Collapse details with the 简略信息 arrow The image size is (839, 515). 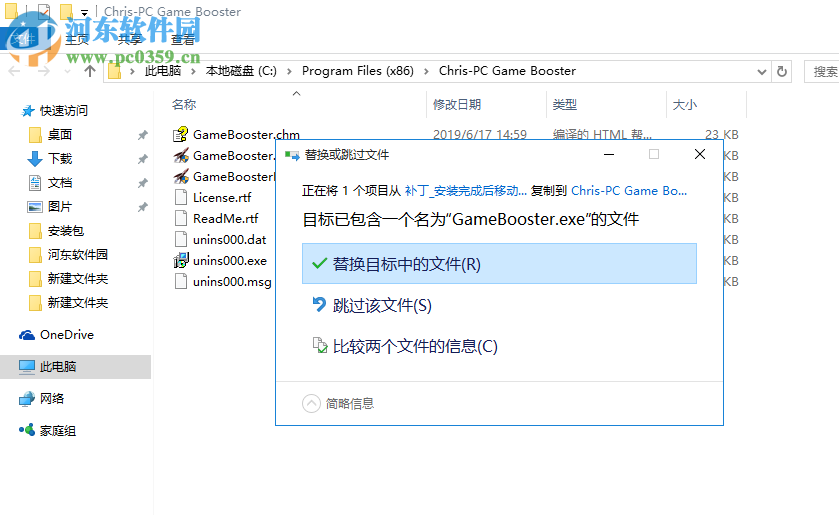(x=311, y=403)
